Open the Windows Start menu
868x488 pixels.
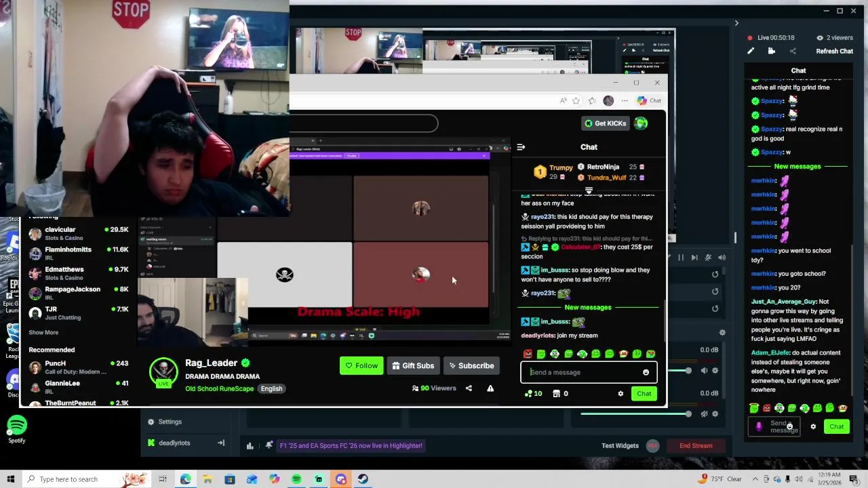pyautogui.click(x=10, y=479)
